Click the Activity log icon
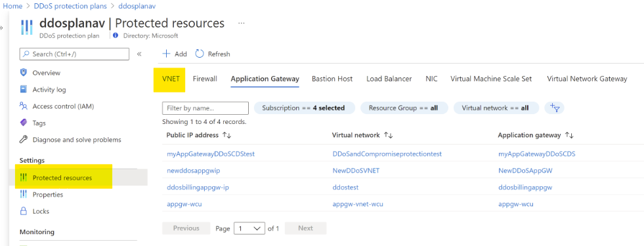 point(24,89)
